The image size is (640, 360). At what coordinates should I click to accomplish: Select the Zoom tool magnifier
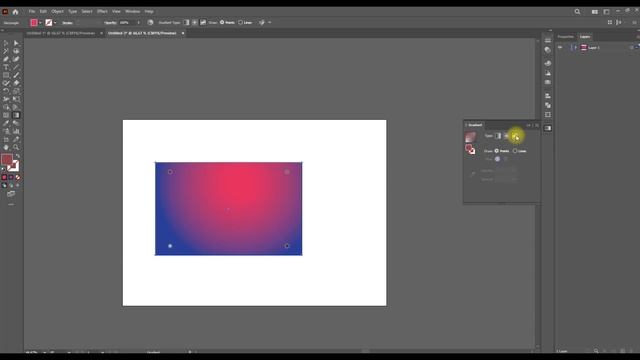tap(16, 147)
